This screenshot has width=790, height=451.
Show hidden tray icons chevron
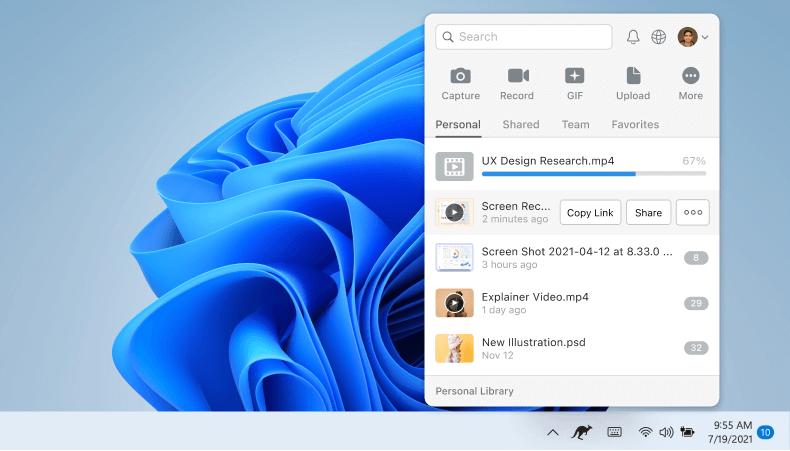(552, 432)
